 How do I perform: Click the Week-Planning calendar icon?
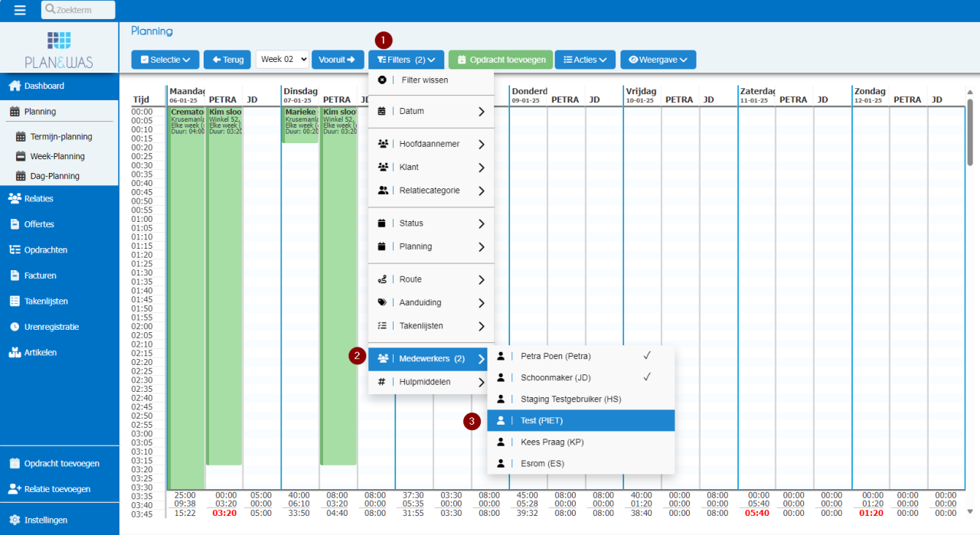(x=21, y=156)
